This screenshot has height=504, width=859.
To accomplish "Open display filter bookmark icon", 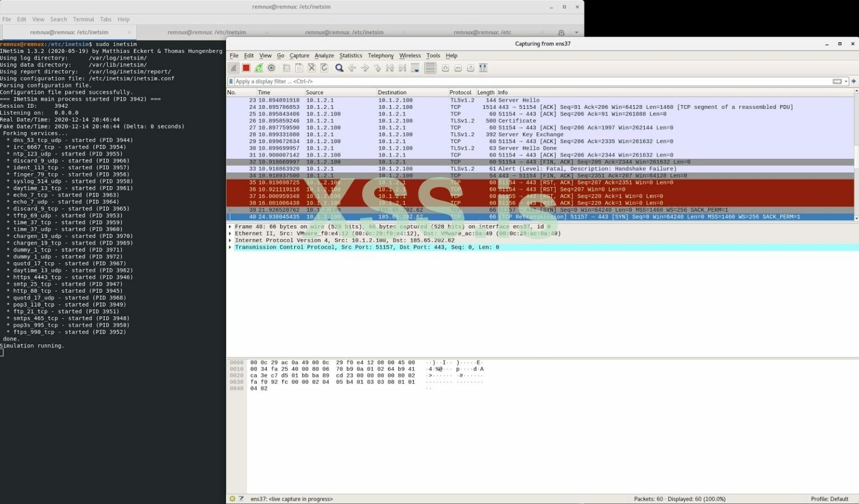I will [231, 82].
